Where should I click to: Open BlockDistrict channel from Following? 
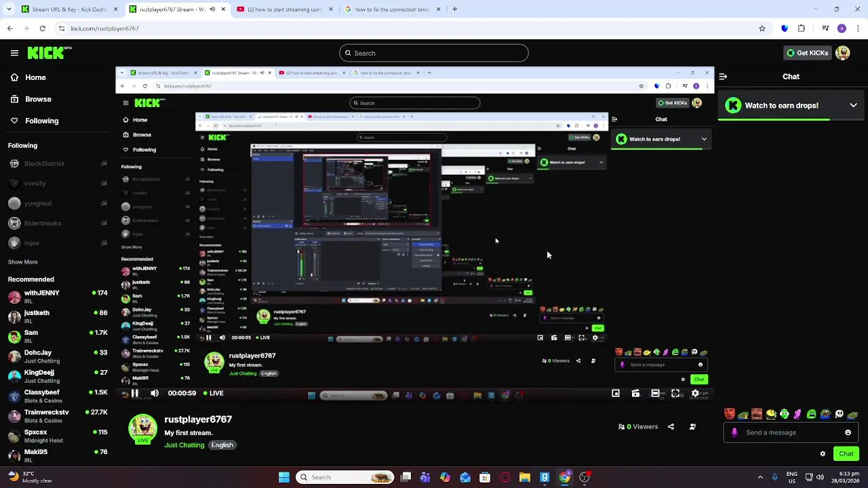coord(57,163)
